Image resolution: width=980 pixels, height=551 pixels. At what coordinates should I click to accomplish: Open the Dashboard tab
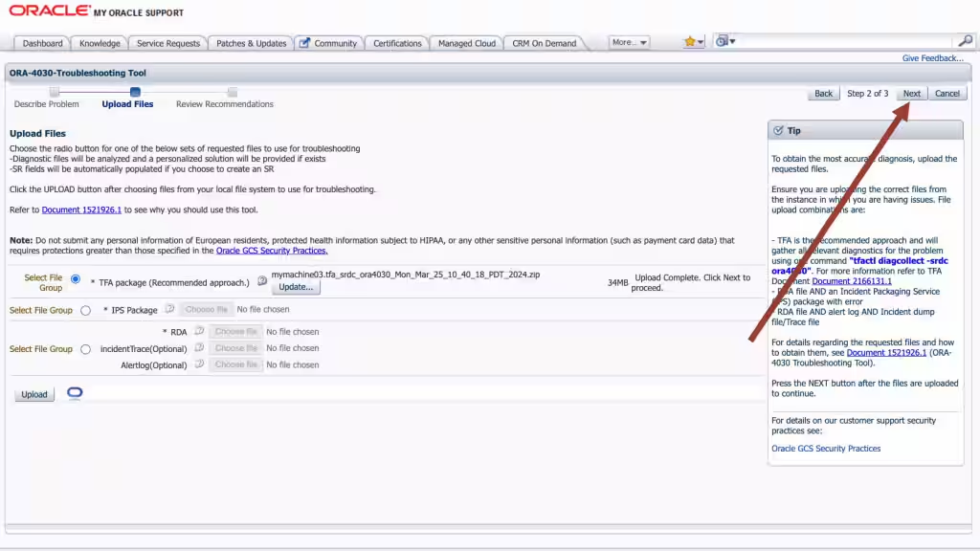(x=42, y=43)
